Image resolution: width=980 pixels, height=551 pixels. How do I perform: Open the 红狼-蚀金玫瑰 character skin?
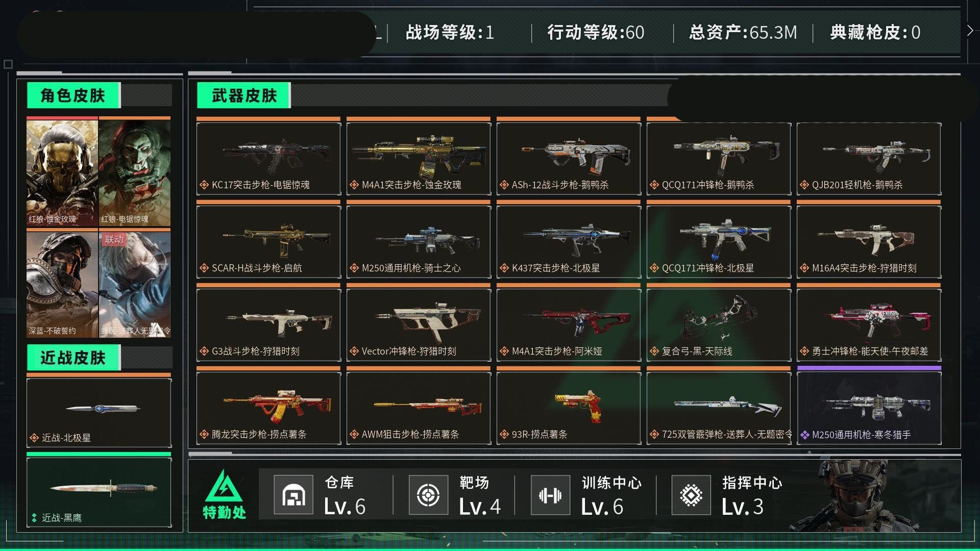(62, 172)
